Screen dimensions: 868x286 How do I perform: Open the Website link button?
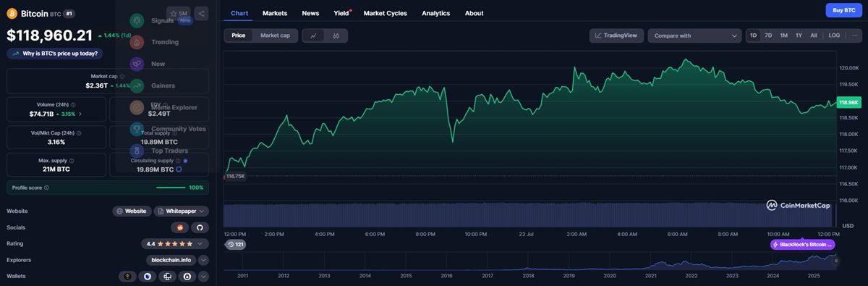click(x=132, y=211)
